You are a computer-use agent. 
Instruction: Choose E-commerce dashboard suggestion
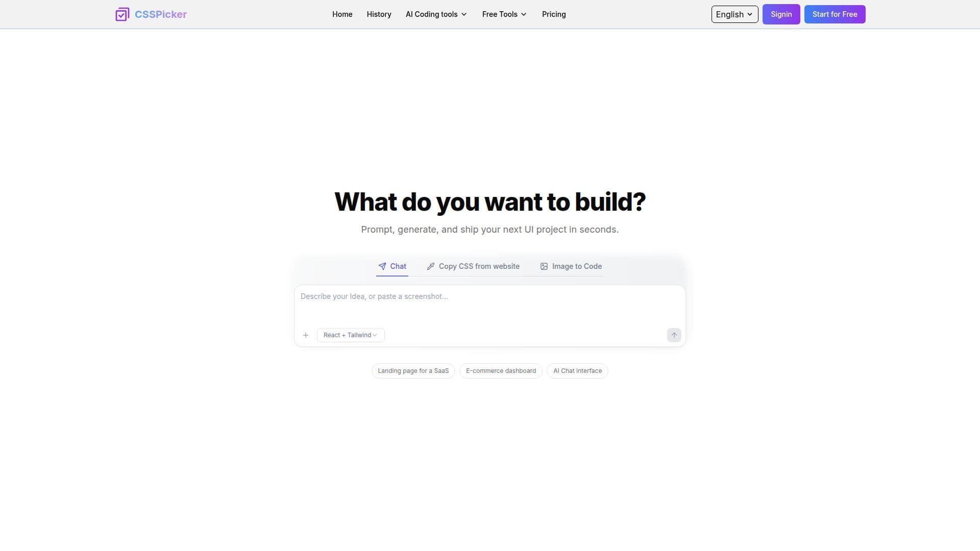(x=501, y=371)
